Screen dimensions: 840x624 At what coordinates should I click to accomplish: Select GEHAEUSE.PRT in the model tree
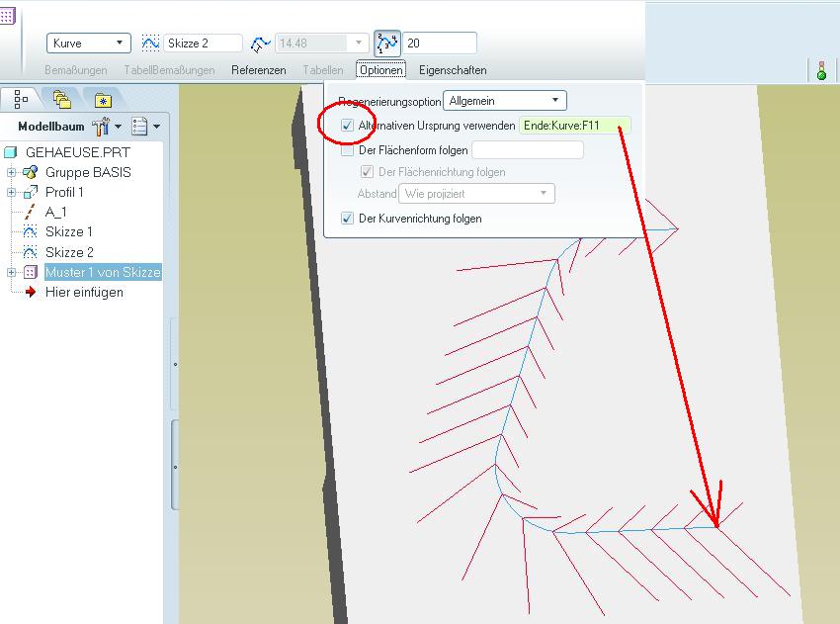pos(78,152)
